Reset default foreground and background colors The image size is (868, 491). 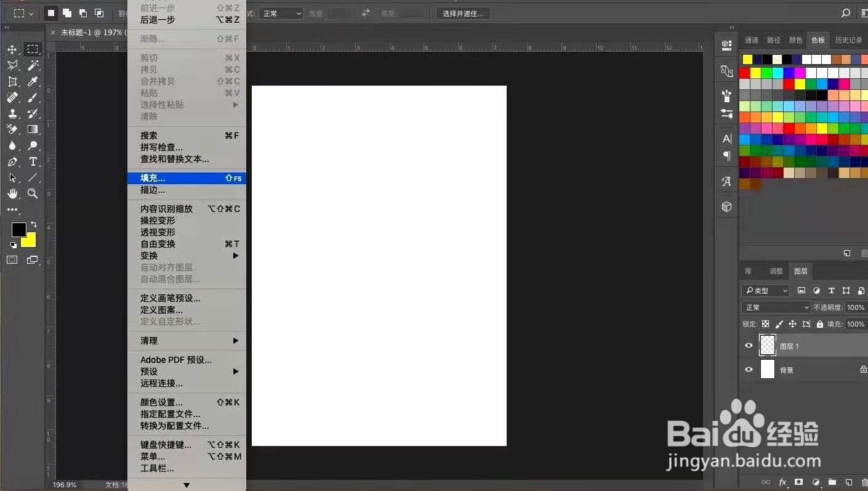pyautogui.click(x=14, y=245)
